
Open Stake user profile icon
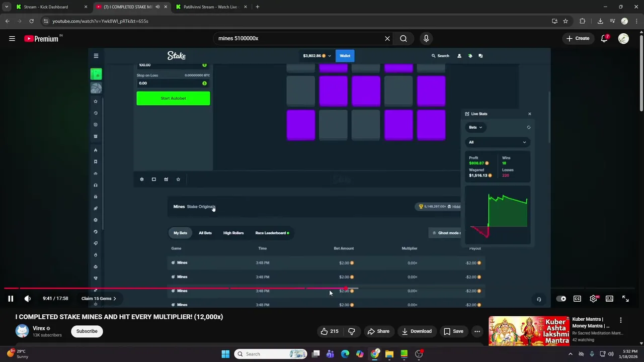point(459,56)
